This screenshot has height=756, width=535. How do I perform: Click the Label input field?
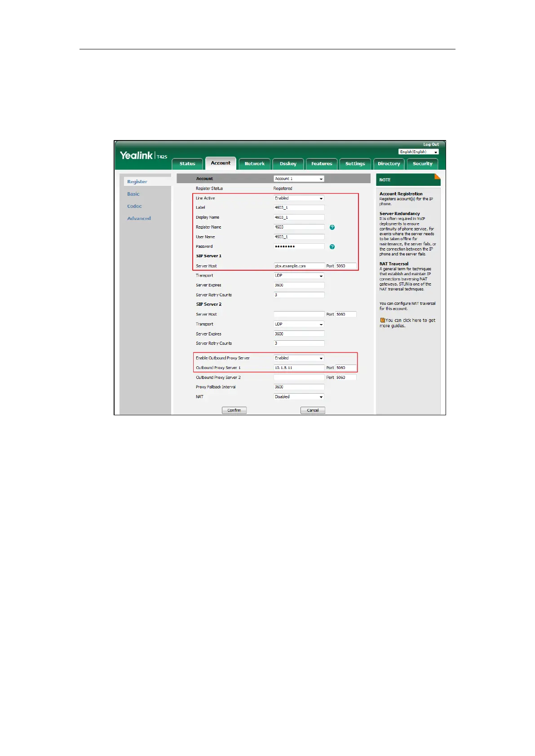point(299,208)
